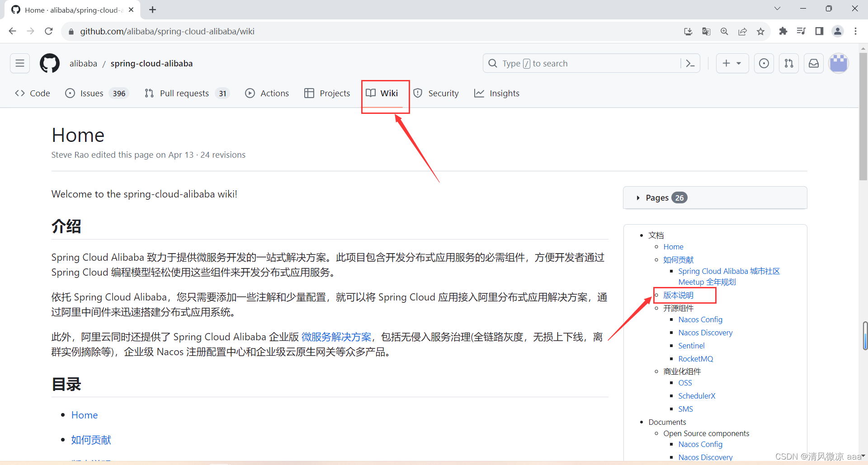Open the Chrome three-dot menu

pyautogui.click(x=855, y=31)
